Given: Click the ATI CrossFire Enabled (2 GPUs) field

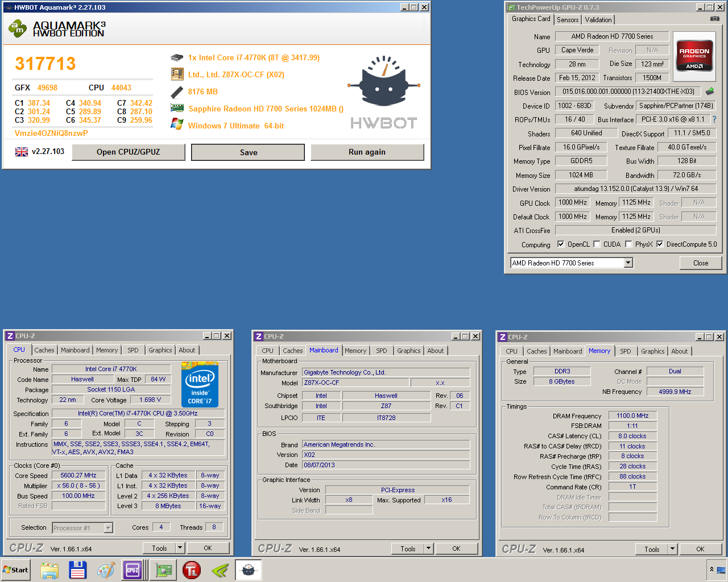Looking at the screenshot, I should 635,230.
